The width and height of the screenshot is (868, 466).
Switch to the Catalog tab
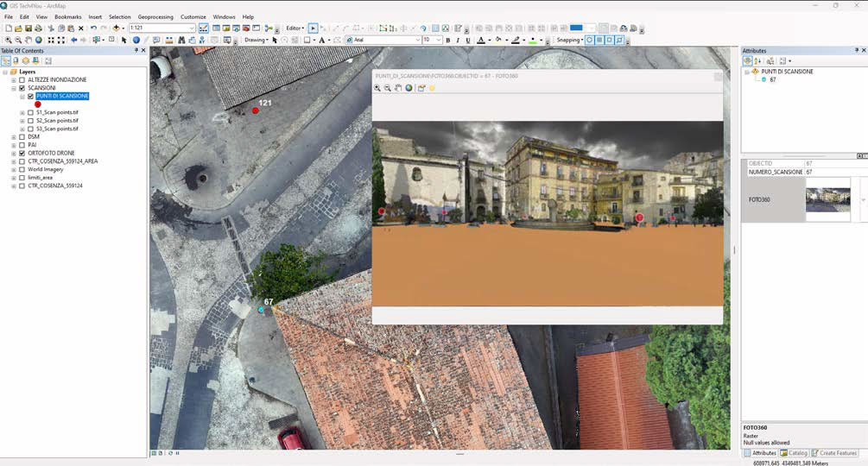[x=793, y=453]
